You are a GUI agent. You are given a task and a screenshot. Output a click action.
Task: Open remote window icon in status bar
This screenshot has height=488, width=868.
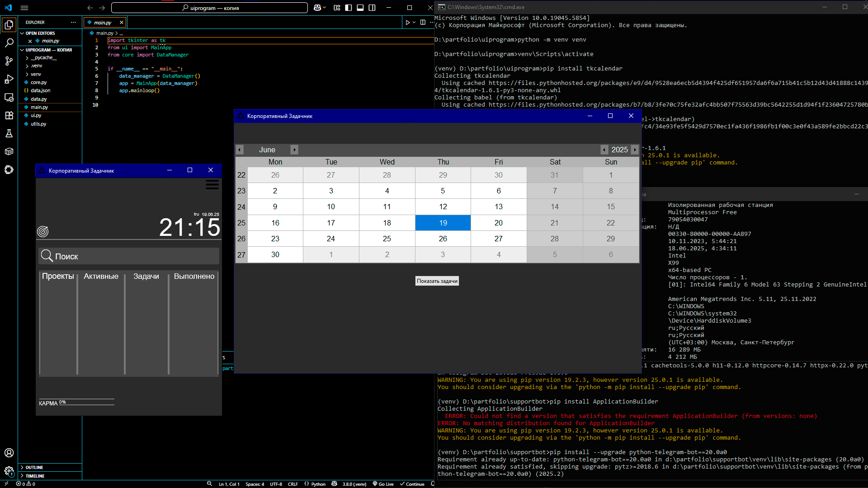(6, 483)
